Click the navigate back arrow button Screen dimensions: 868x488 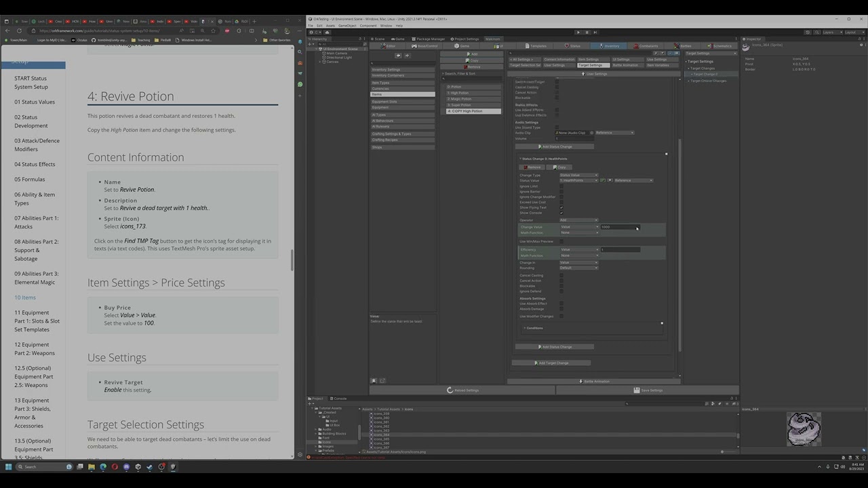pyautogui.click(x=397, y=56)
